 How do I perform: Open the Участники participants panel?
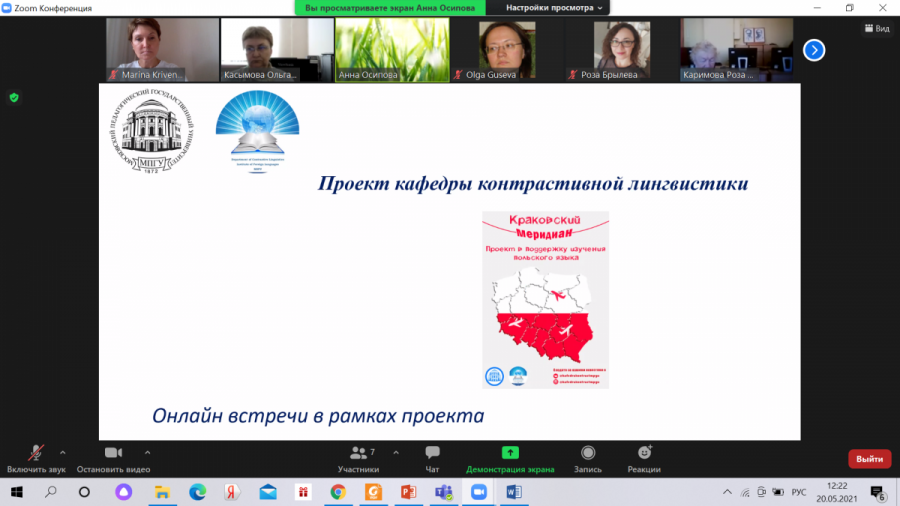(358, 457)
